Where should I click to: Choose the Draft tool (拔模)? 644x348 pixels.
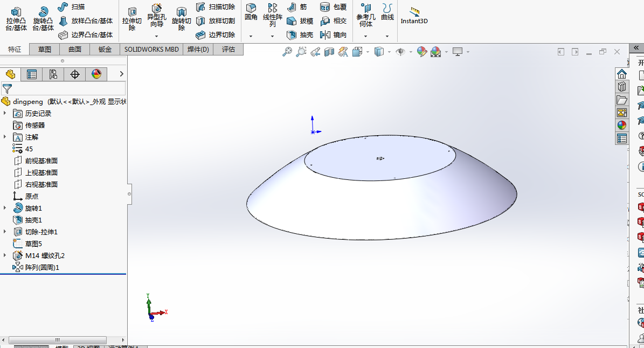click(300, 21)
